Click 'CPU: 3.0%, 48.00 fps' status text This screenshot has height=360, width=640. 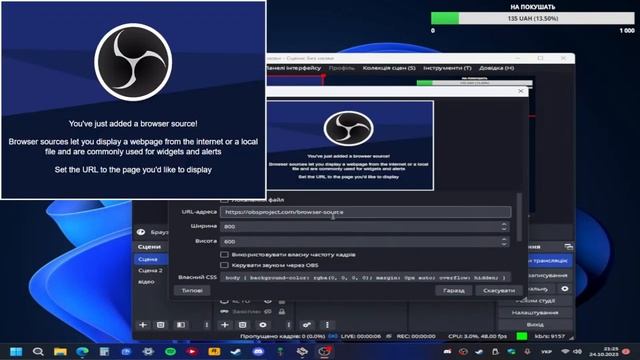478,336
